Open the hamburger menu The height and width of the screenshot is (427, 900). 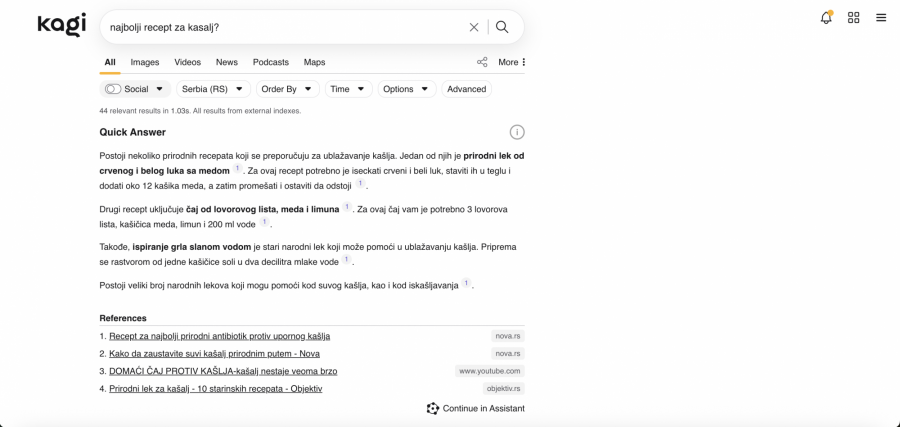coord(881,18)
